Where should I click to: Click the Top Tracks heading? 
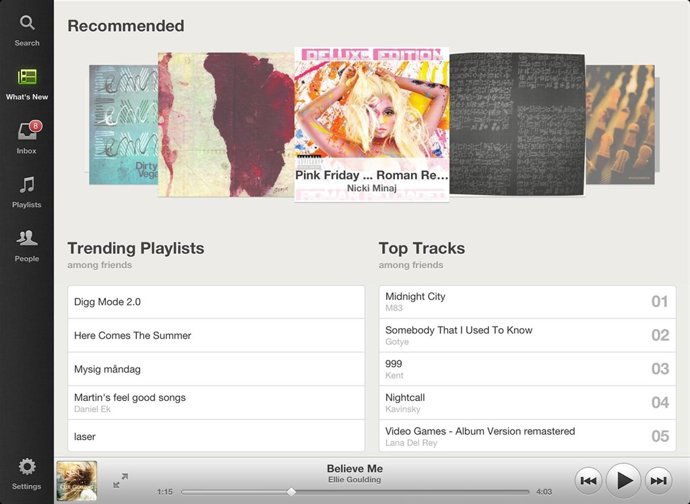pos(422,248)
